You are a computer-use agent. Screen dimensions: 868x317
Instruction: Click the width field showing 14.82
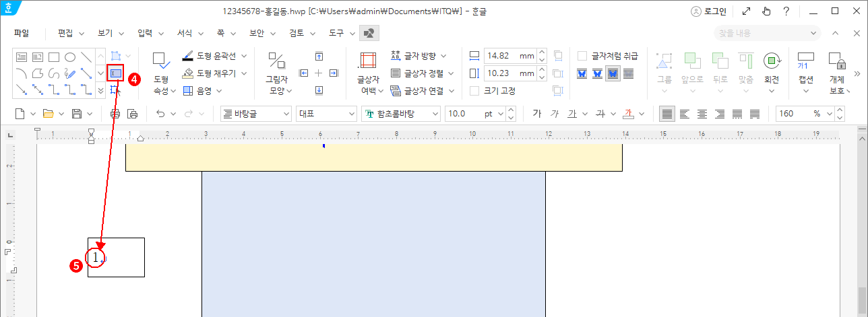pyautogui.click(x=510, y=56)
